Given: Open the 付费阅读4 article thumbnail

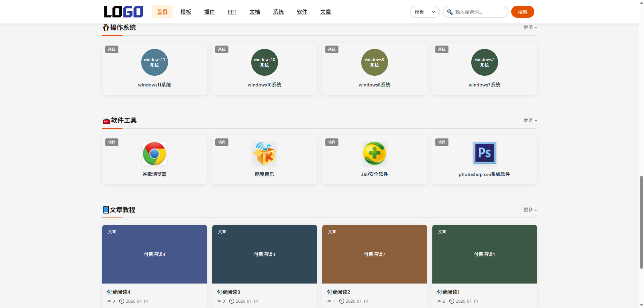Looking at the screenshot, I should click(x=155, y=254).
